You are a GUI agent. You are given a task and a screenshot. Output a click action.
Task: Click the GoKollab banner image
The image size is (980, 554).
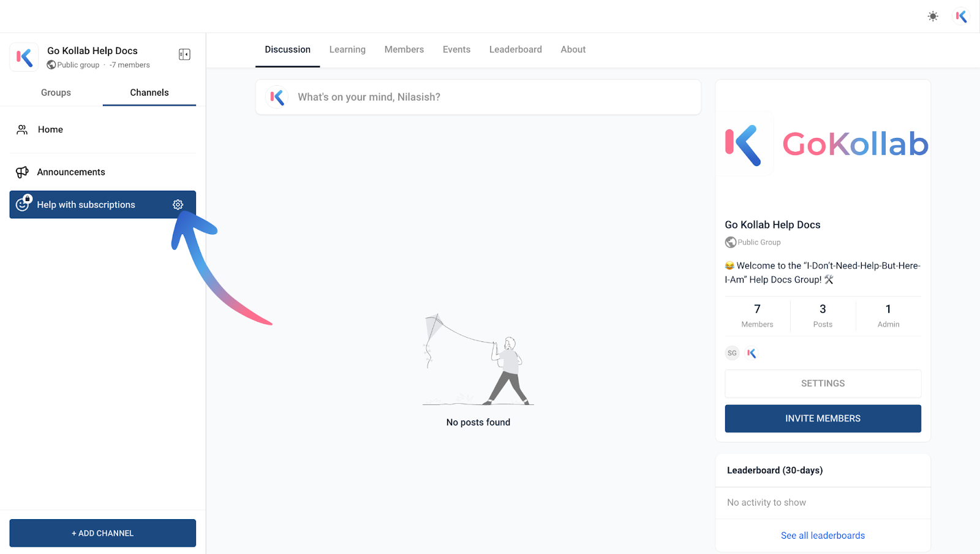(x=823, y=144)
